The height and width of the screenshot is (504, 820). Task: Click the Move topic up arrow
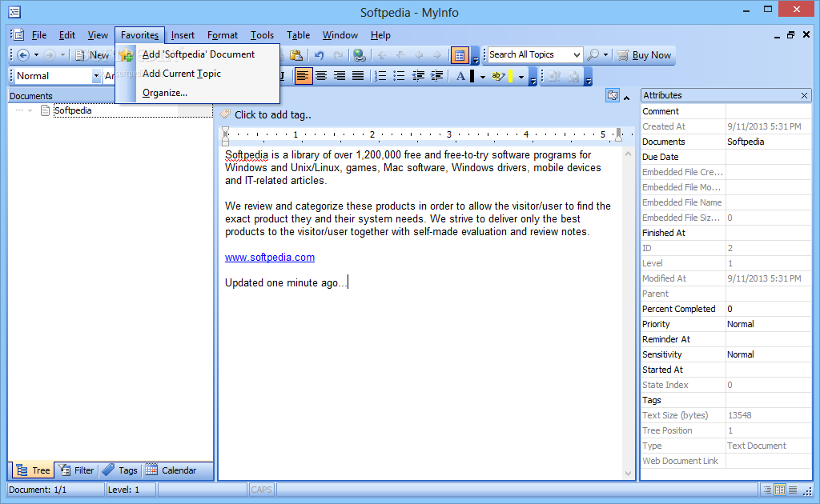[x=382, y=55]
